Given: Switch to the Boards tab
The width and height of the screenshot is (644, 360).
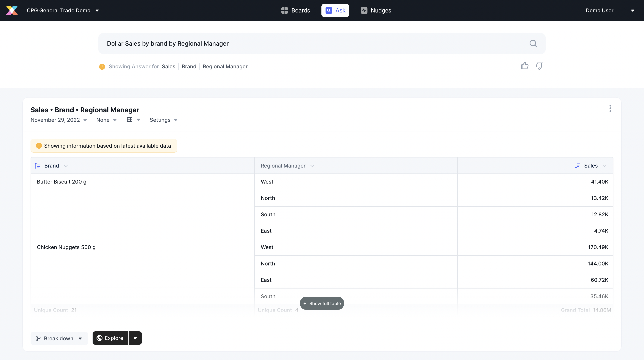Looking at the screenshot, I should pyautogui.click(x=296, y=10).
